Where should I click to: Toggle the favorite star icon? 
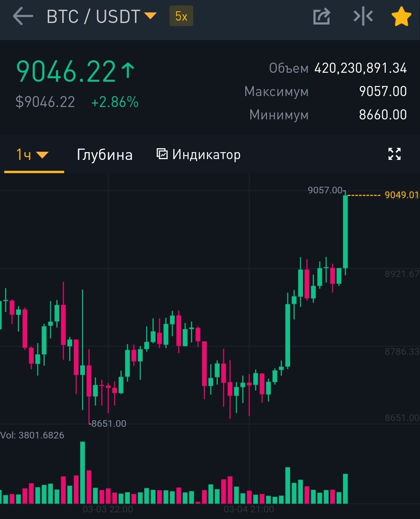(x=401, y=17)
